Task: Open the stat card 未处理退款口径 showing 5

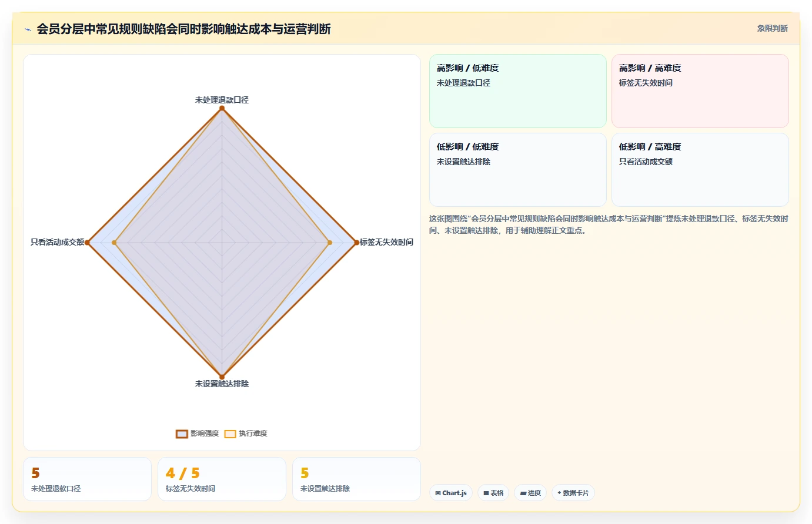Action: coord(87,479)
